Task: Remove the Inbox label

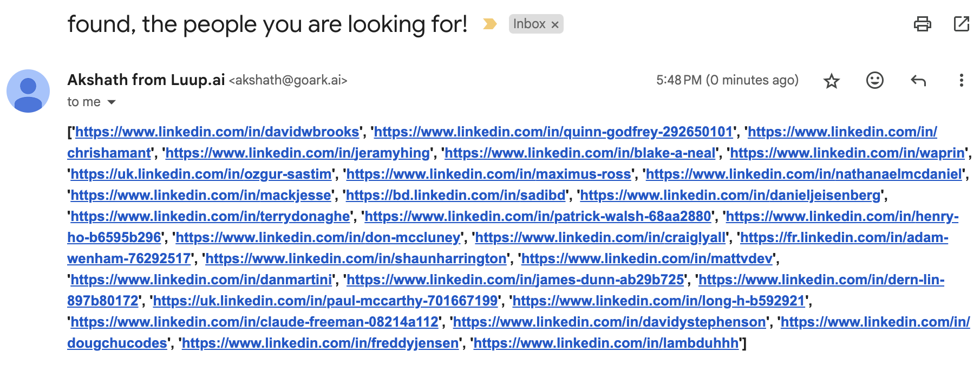Action: [x=555, y=24]
